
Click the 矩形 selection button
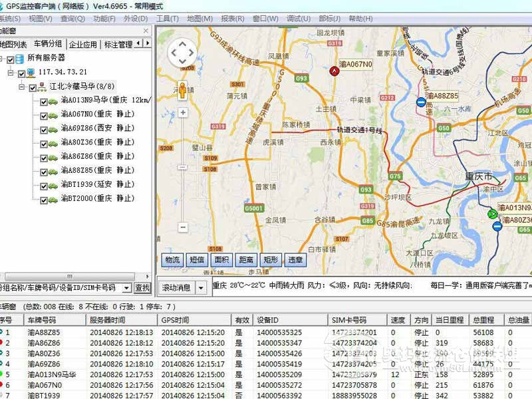pos(271,260)
